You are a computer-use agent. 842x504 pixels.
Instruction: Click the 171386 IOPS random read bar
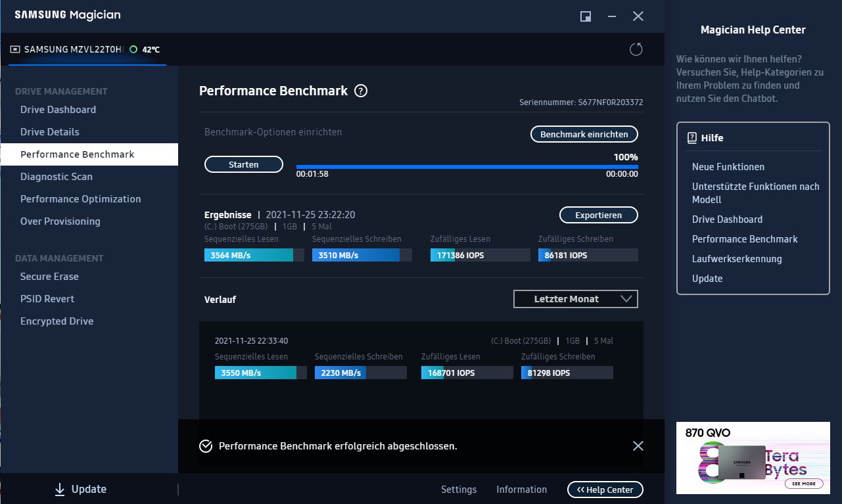click(480, 255)
